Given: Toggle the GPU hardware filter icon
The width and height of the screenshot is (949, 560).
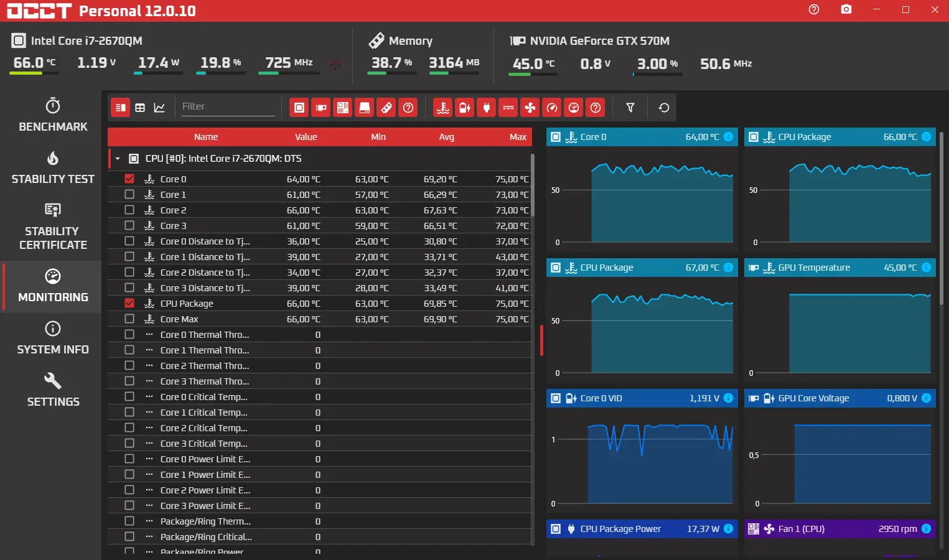Looking at the screenshot, I should pos(321,108).
